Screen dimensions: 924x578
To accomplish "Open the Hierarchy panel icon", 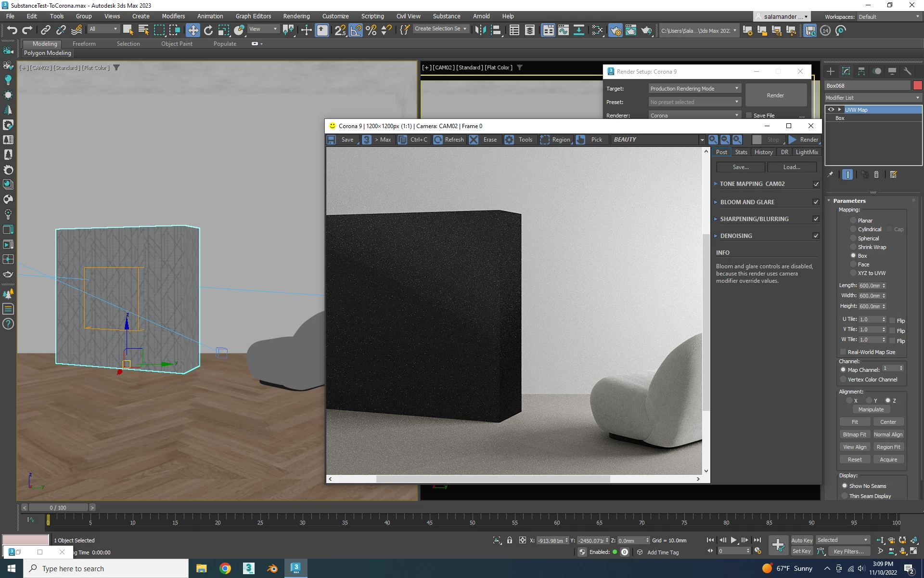I will click(x=861, y=71).
